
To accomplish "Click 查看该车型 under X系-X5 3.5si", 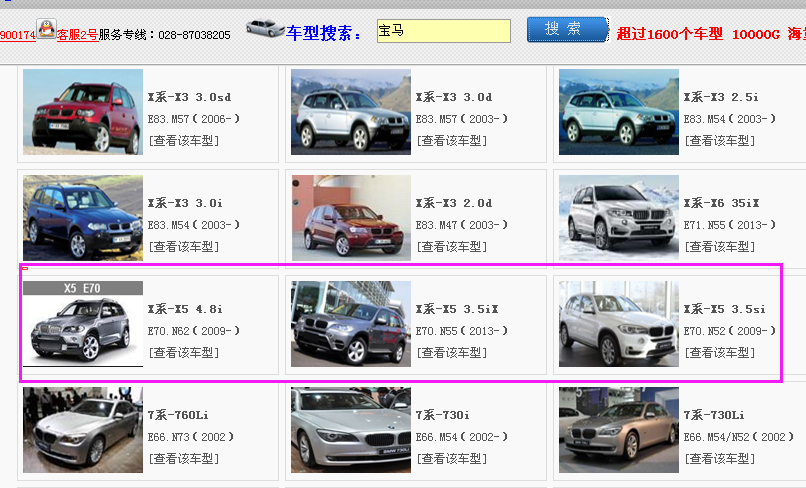I will click(720, 353).
